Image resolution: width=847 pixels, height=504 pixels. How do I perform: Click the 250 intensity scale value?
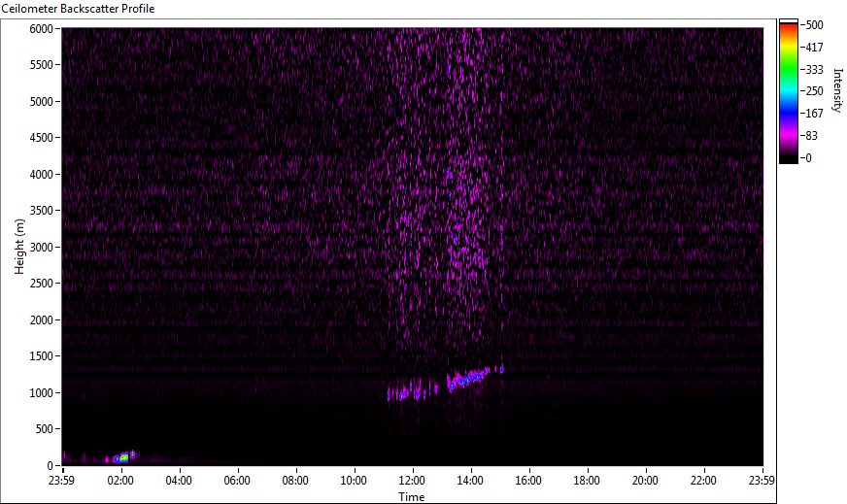point(815,91)
